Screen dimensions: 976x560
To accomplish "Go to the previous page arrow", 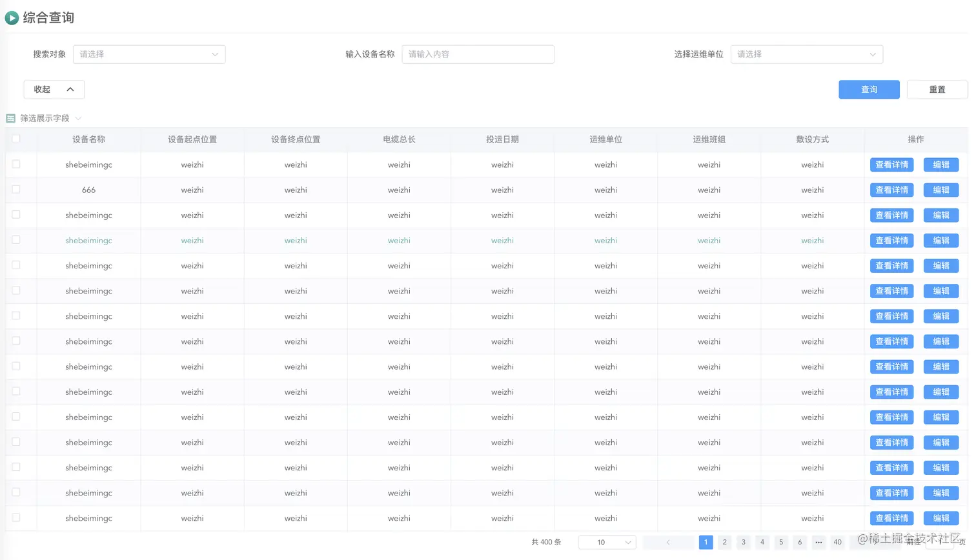I will [x=668, y=542].
